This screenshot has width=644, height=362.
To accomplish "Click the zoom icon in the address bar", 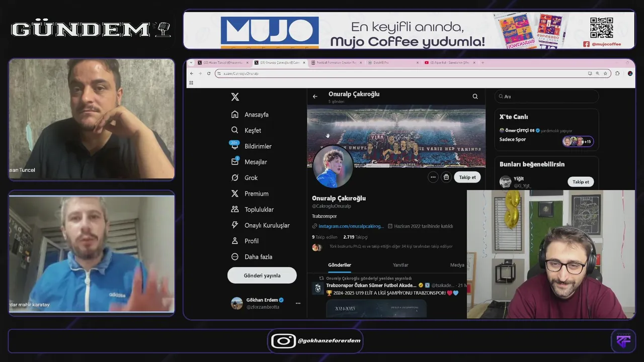I will (x=597, y=73).
